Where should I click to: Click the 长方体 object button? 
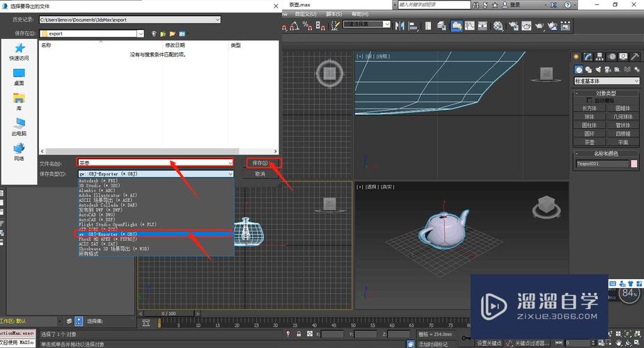[590, 109]
